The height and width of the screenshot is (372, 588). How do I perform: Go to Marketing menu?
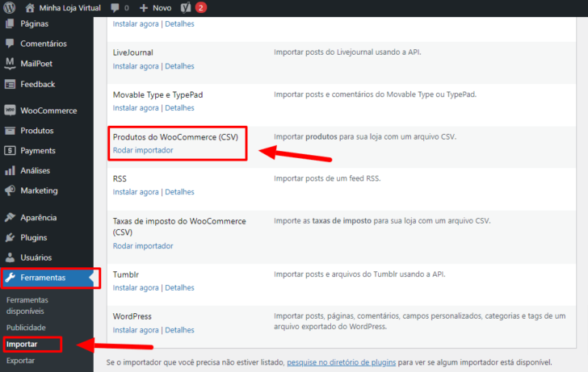(39, 190)
